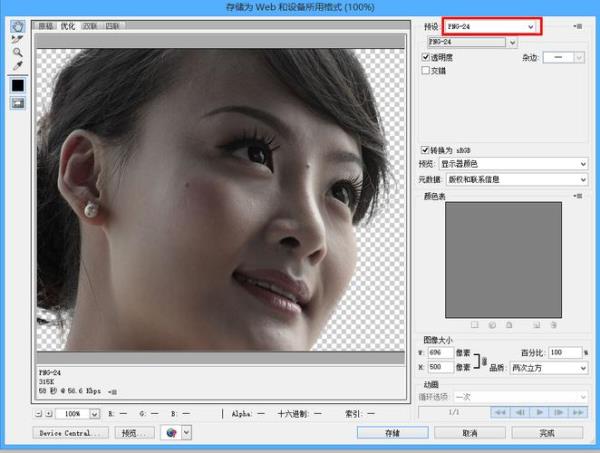The width and height of the screenshot is (600, 453).
Task: Toggle the 转换为 sRGB checkbox
Action: tap(427, 148)
